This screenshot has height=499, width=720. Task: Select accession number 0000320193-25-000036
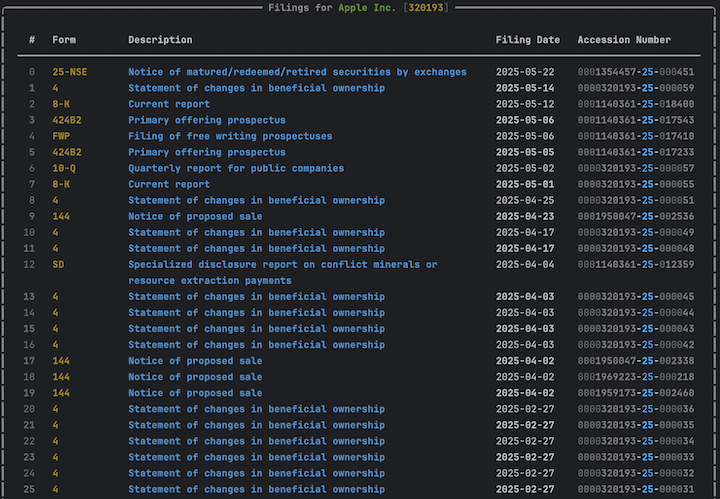pos(636,409)
